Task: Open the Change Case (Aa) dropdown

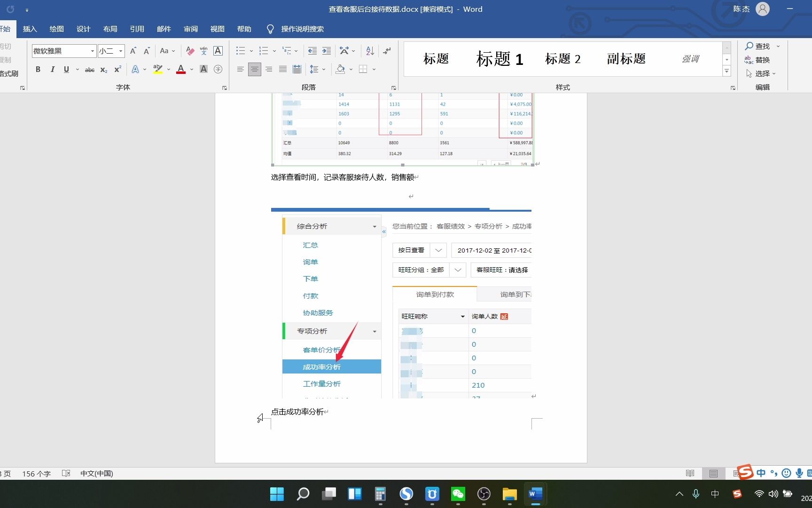Action: point(167,51)
